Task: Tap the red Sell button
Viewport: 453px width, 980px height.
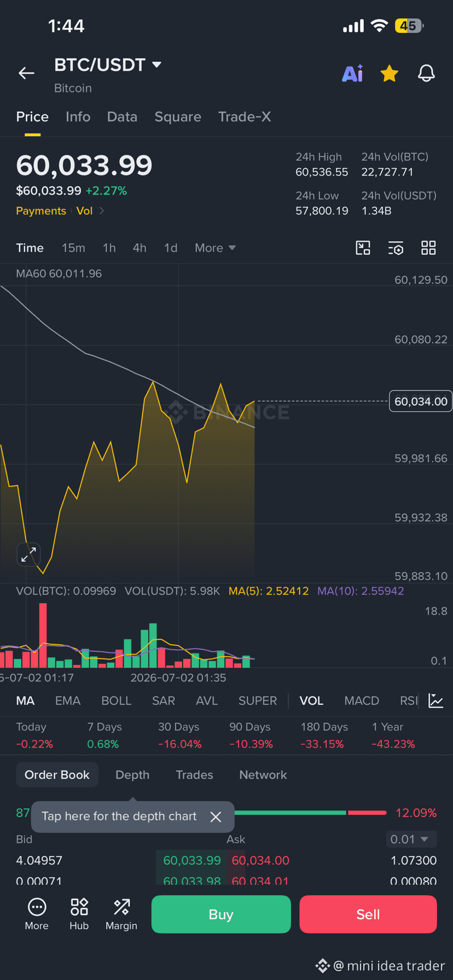Action: pyautogui.click(x=368, y=914)
